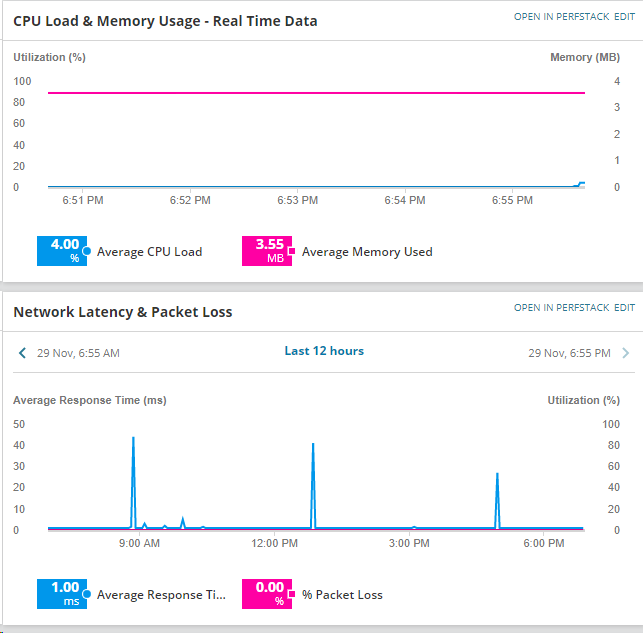The width and height of the screenshot is (643, 633).
Task: Click the pink 0.00 % packet loss swatch
Action: click(267, 594)
